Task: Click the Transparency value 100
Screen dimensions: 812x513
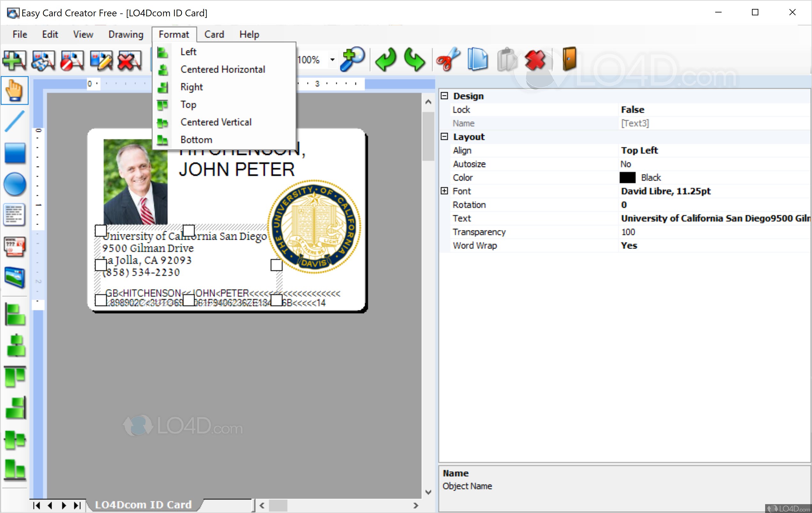Action: pyautogui.click(x=628, y=232)
